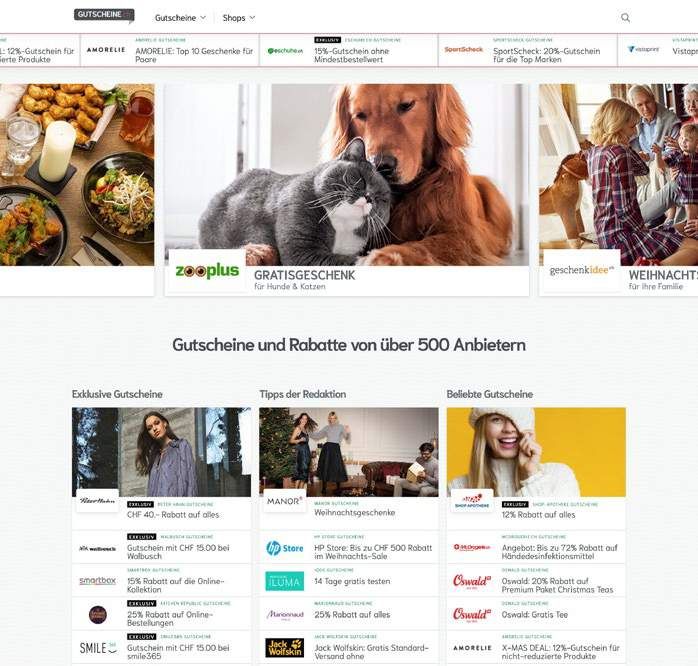
Task: Click the search magnifier icon
Action: pyautogui.click(x=625, y=18)
